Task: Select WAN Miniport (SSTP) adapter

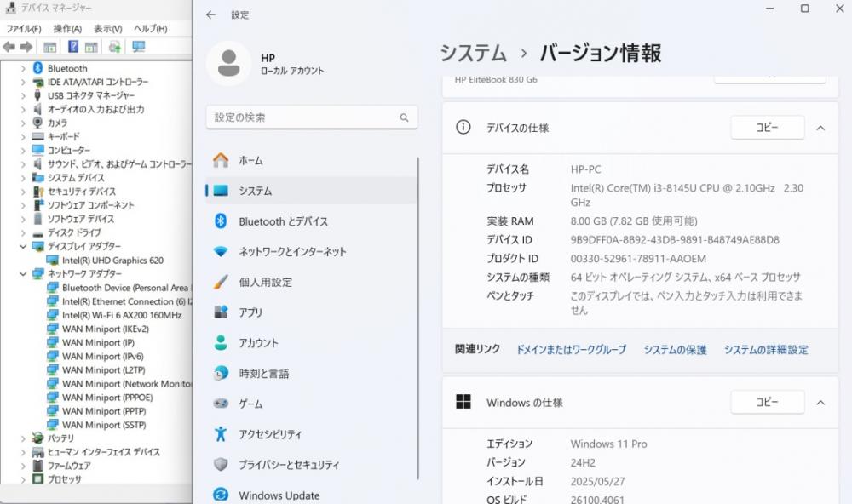Action: pos(104,425)
